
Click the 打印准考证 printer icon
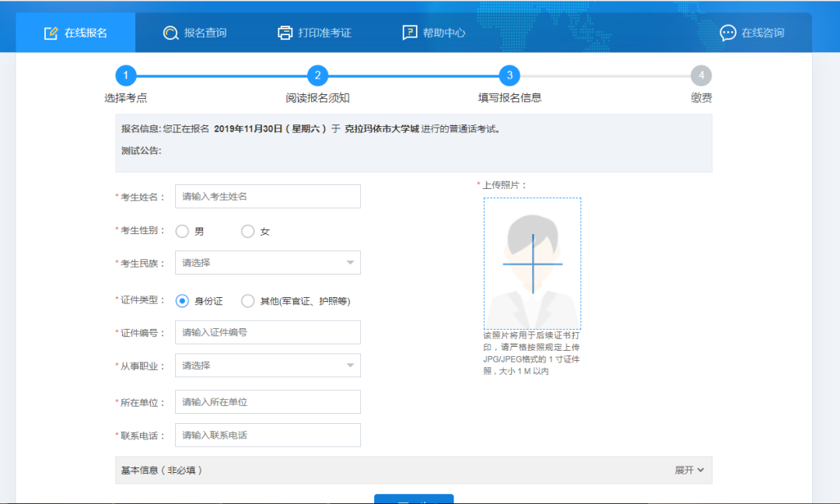point(285,33)
